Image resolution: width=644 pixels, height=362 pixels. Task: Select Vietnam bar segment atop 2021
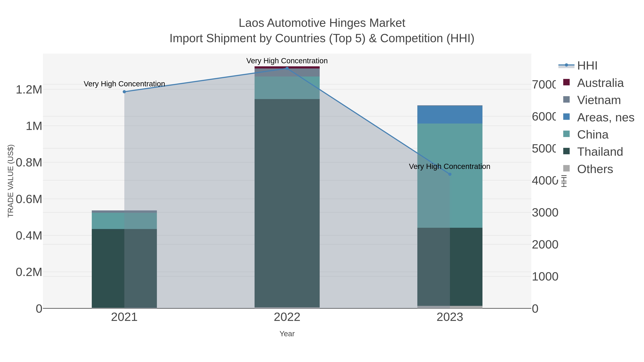(x=124, y=212)
